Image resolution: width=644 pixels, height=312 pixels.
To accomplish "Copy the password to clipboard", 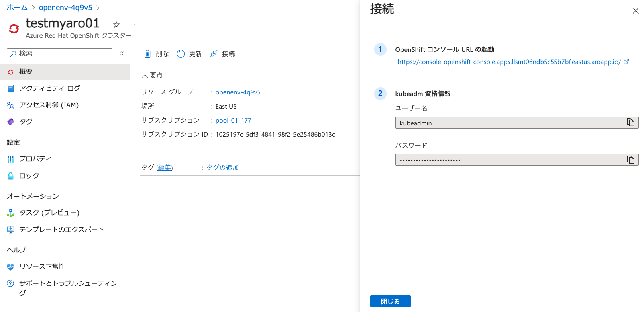I will pos(630,160).
